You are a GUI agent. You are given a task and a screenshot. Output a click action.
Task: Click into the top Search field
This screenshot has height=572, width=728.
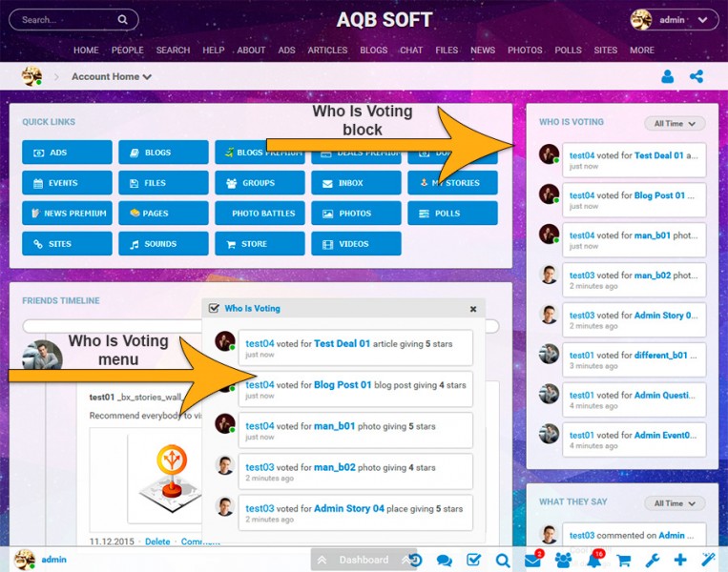click(x=73, y=19)
